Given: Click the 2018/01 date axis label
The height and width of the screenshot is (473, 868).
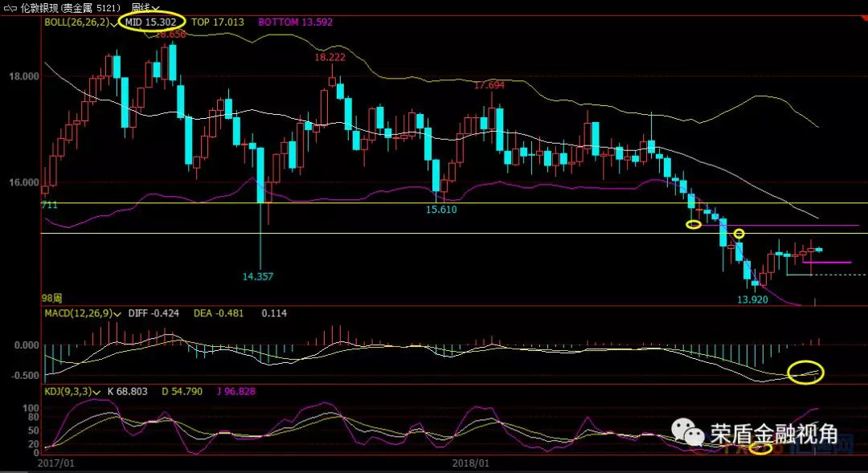Looking at the screenshot, I should coord(471,463).
